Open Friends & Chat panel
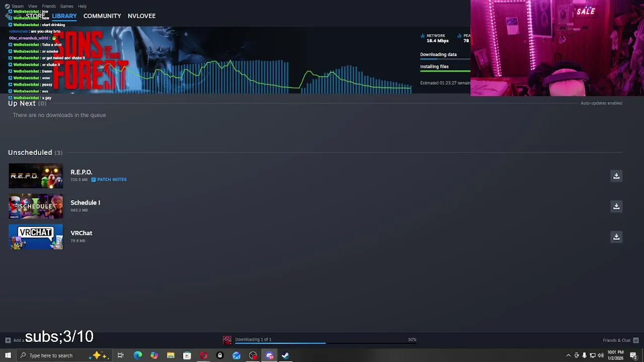 pos(616,340)
